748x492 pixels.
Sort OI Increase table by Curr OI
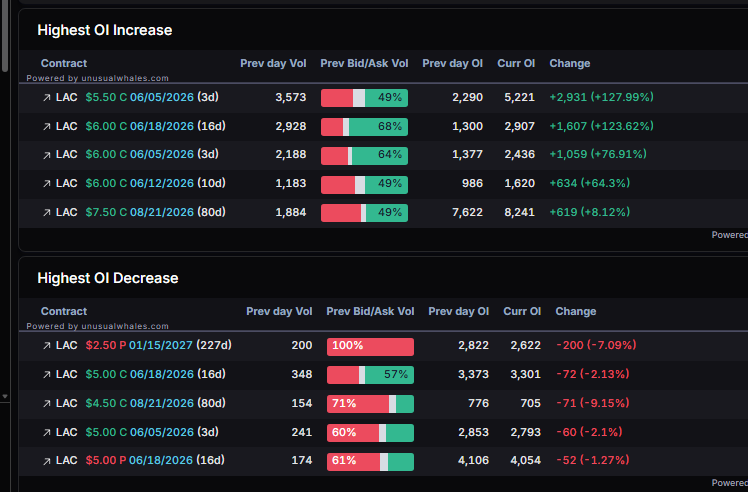tap(516, 63)
